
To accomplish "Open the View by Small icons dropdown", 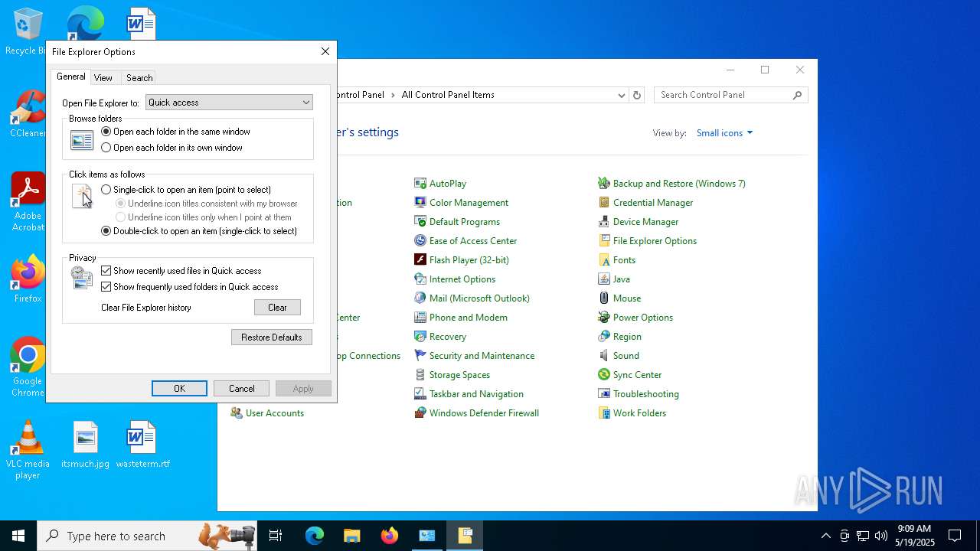I will (x=724, y=133).
